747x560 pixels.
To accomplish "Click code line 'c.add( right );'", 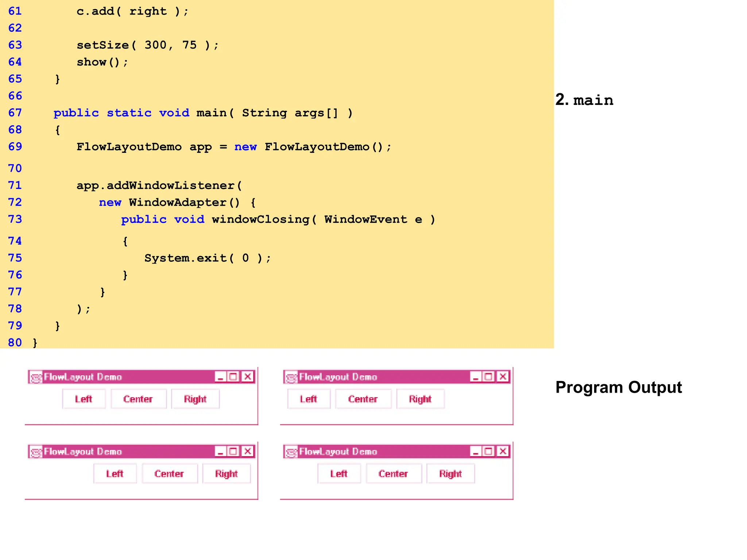I will pos(133,11).
